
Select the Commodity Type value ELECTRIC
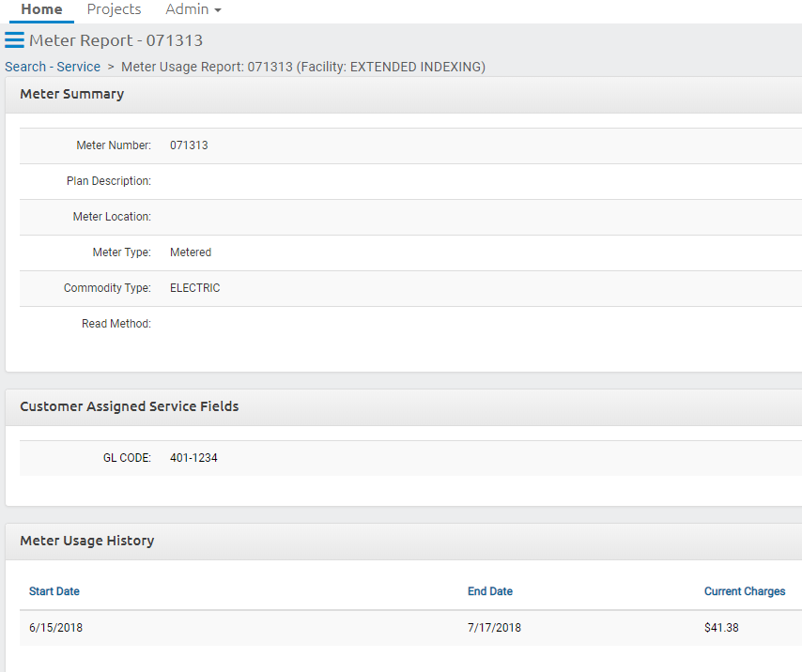click(x=195, y=288)
